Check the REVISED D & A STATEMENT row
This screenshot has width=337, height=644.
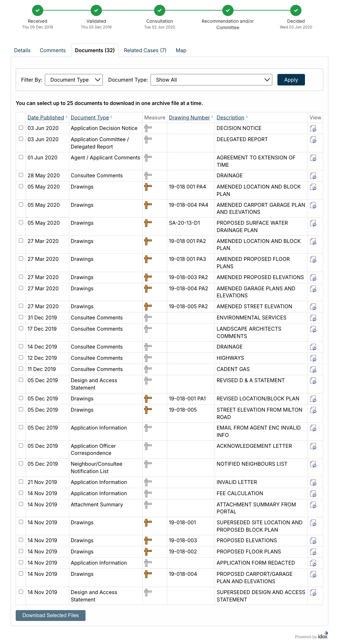click(x=21, y=380)
